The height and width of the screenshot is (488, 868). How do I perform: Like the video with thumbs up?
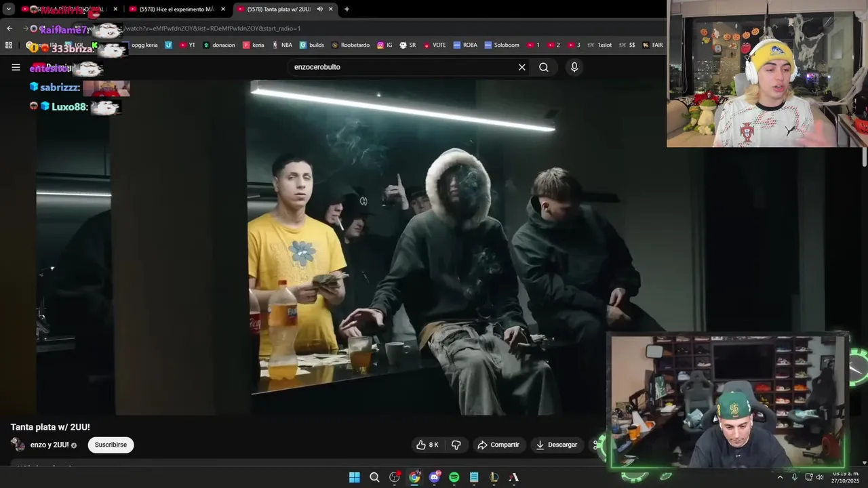[x=427, y=445]
